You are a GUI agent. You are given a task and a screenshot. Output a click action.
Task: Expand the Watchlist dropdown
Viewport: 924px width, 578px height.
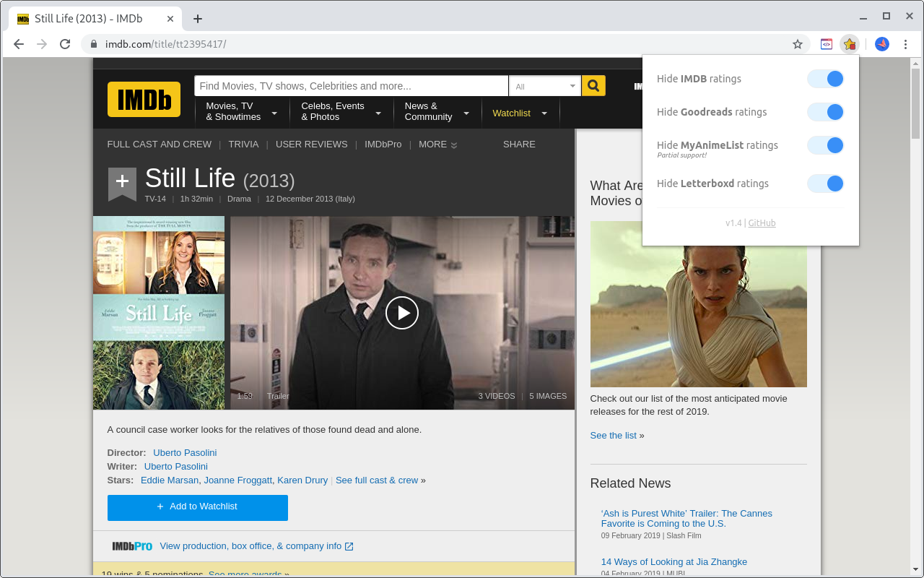[x=544, y=113]
